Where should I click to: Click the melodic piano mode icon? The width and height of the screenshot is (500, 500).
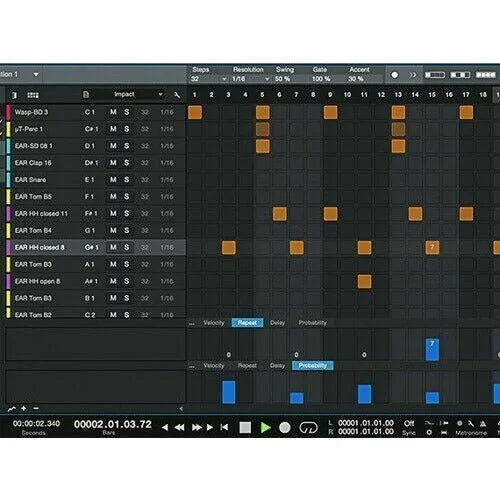point(14,95)
